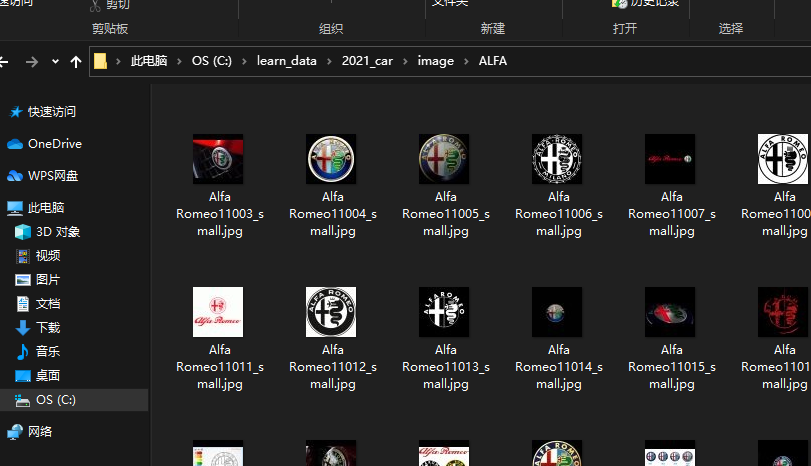The width and height of the screenshot is (811, 466).
Task: Click the 图片 picture icon
Action: click(x=23, y=280)
